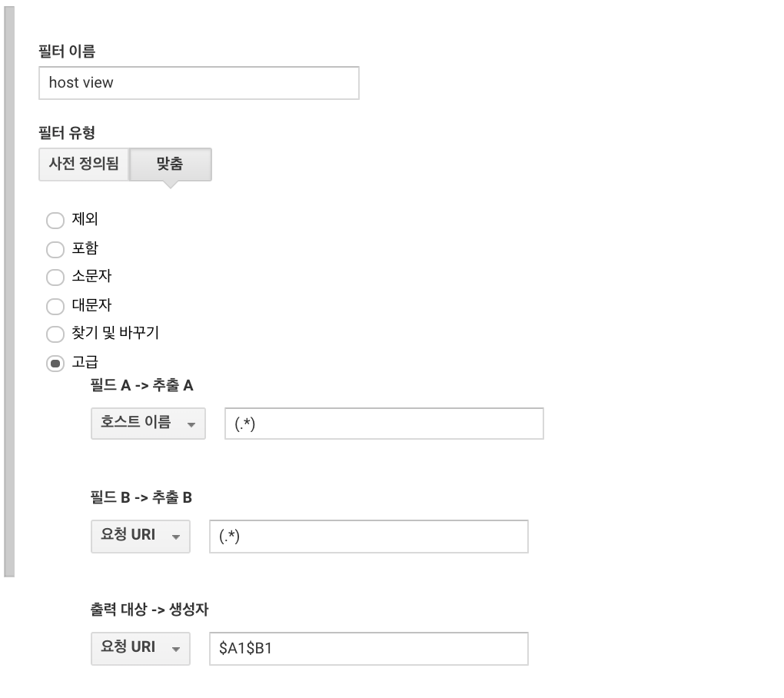
Task: Select 찾기 및 바꾸기 radio option
Action: [55, 334]
